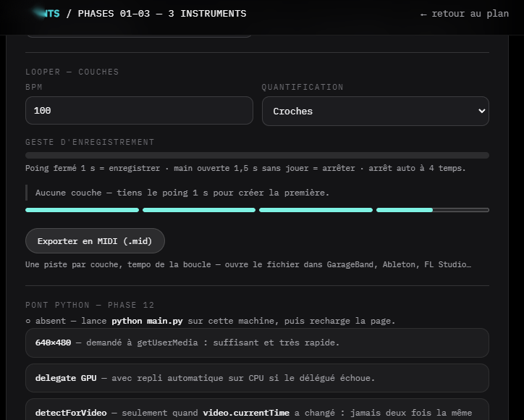The height and width of the screenshot is (420, 524).
Task: Click the fourth, partially filled beat segment
Action: [433, 210]
